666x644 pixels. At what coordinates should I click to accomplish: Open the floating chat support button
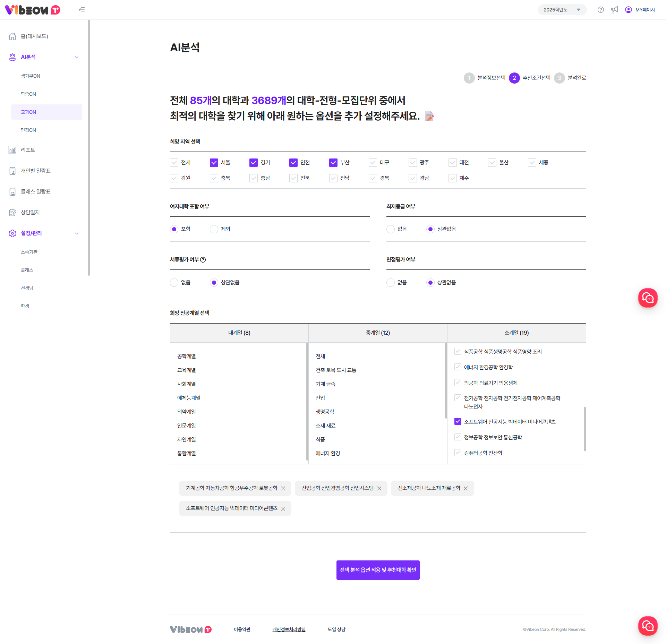[647, 298]
